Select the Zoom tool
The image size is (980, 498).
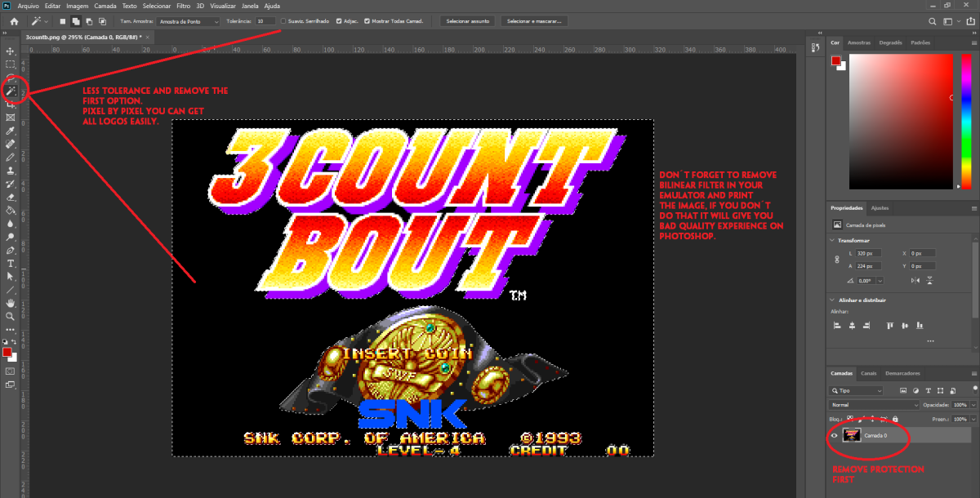pos(11,316)
